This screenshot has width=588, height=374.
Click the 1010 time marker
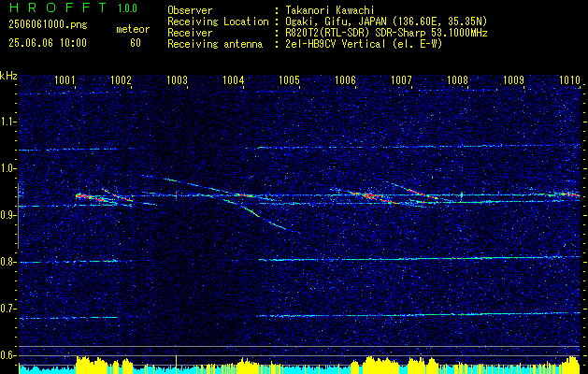(569, 79)
